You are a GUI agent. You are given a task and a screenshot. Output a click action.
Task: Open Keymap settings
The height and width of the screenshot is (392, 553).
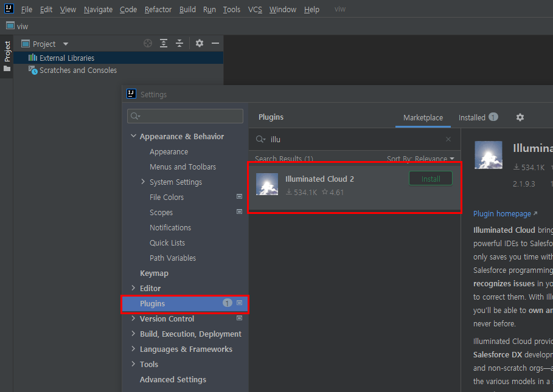click(154, 273)
